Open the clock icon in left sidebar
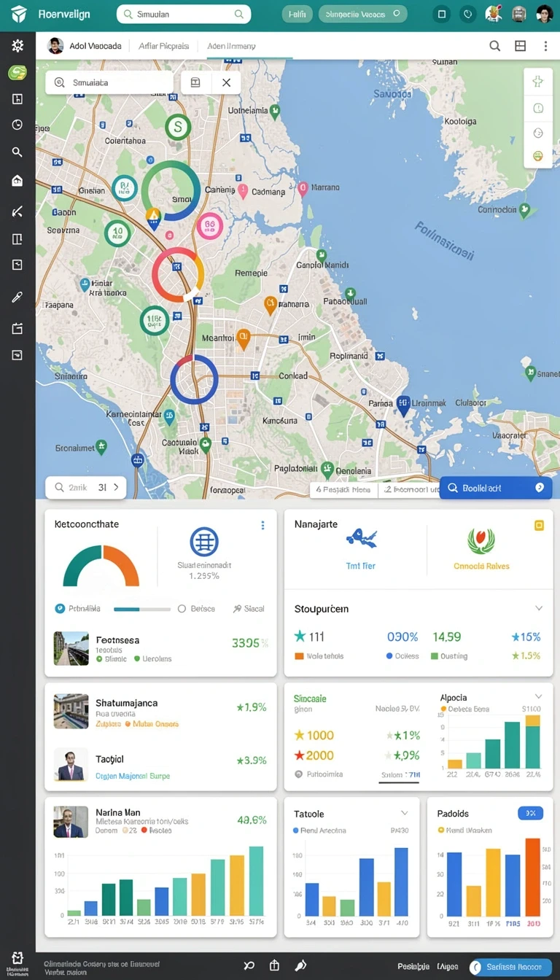The width and height of the screenshot is (560, 980). (17, 125)
